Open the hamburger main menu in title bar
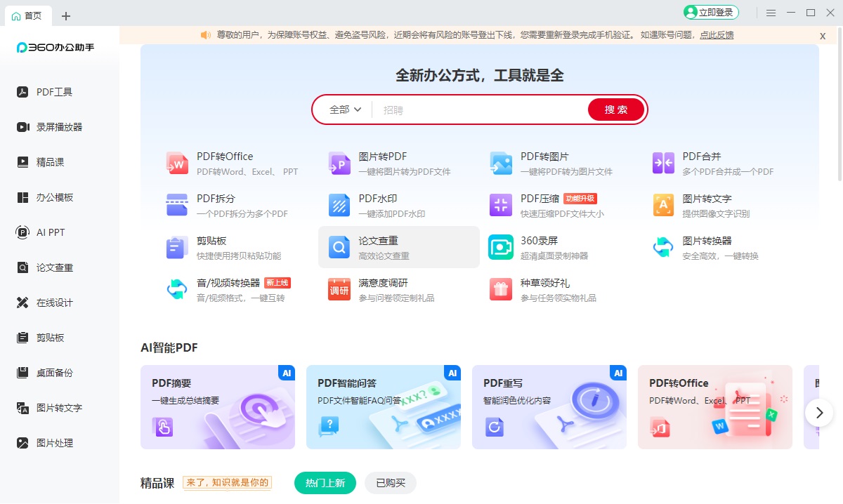The height and width of the screenshot is (504, 843). click(771, 13)
